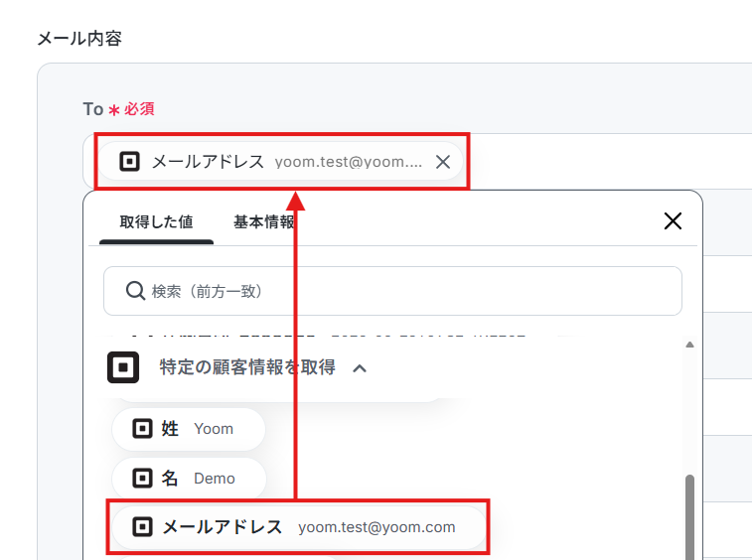The image size is (752, 560).
Task: Choose メールアドレス yoom.test@yoom.com value
Action: (x=298, y=527)
